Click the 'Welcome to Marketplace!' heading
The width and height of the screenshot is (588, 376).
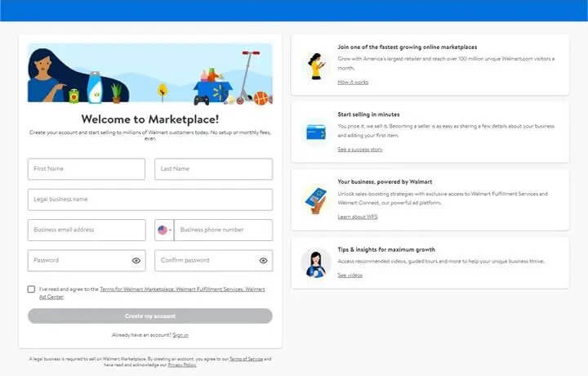point(150,119)
